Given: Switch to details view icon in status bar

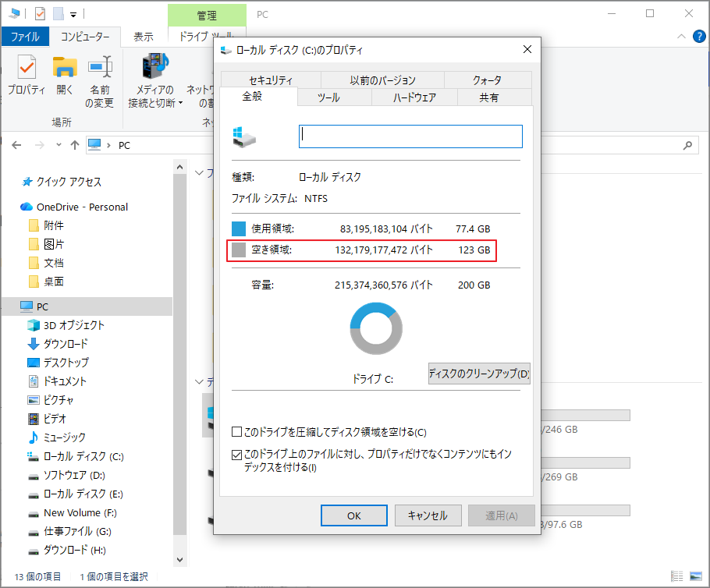Looking at the screenshot, I should [676, 576].
